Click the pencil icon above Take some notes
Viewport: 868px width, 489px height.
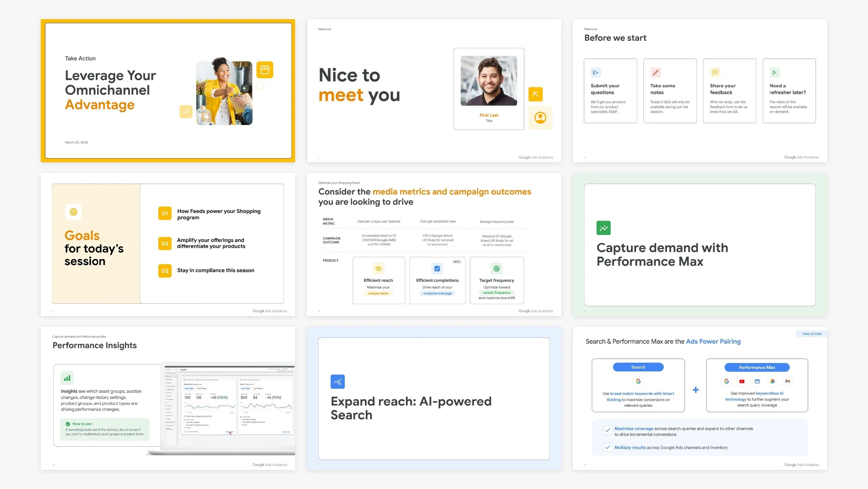656,73
